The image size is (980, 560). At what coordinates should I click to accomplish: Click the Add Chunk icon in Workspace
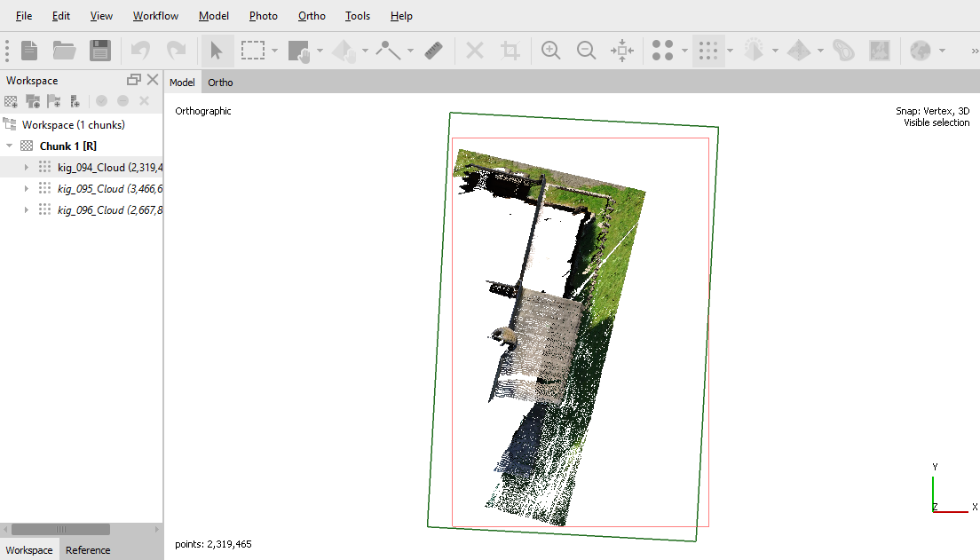tap(12, 102)
